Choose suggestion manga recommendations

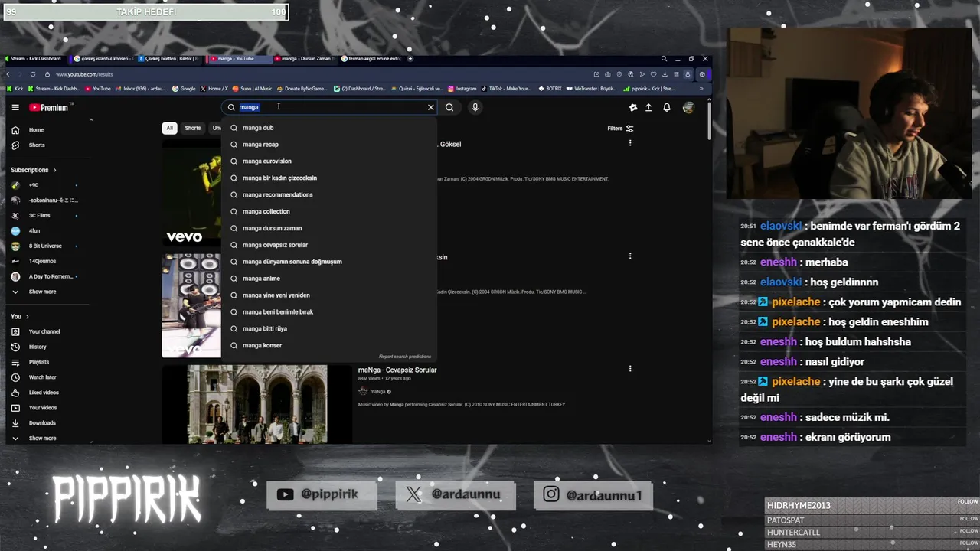click(329, 195)
